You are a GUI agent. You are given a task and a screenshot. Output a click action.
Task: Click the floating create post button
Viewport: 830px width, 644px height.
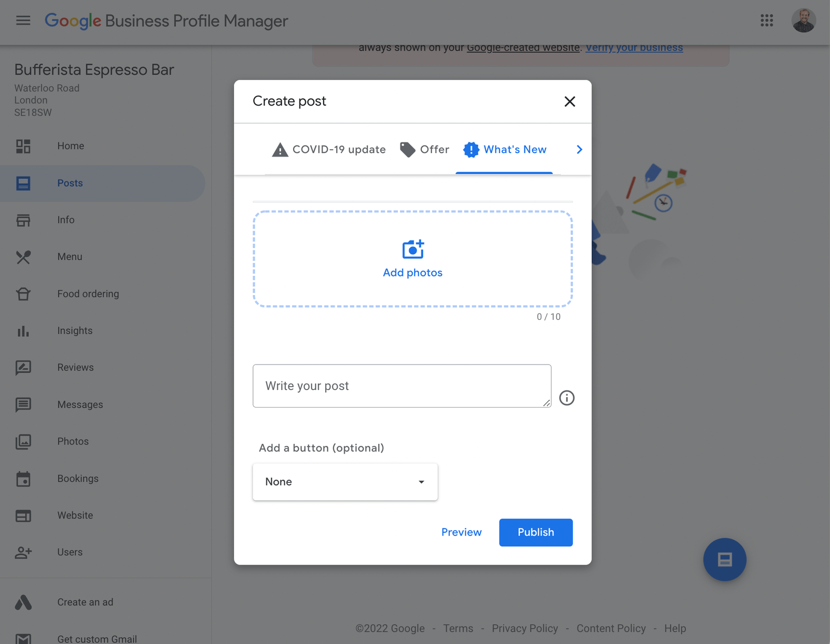725,559
